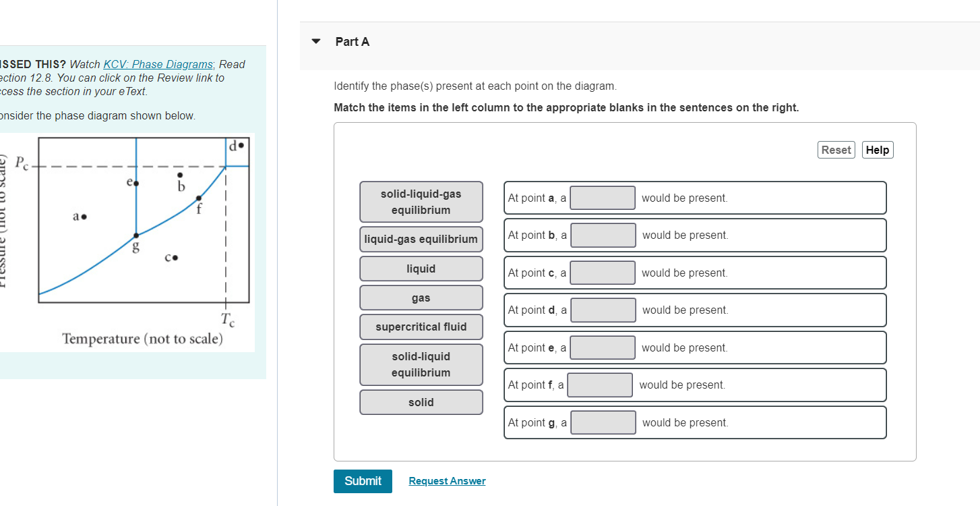The width and height of the screenshot is (980, 506).
Task: Submit the answer
Action: coord(363,480)
